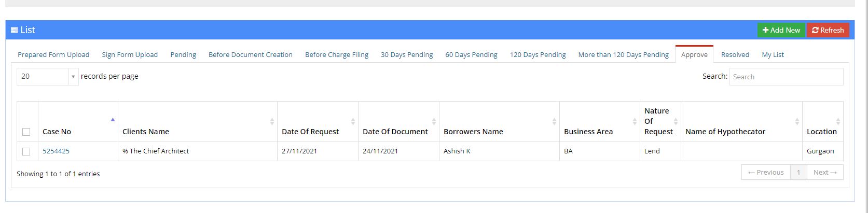Open the Resolved tab
The height and width of the screenshot is (213, 868).
[735, 54]
